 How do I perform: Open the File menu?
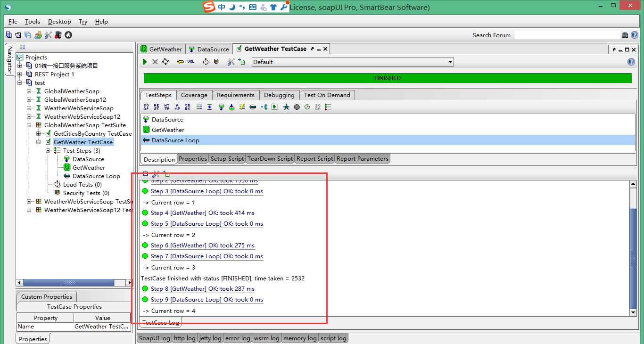coord(13,22)
